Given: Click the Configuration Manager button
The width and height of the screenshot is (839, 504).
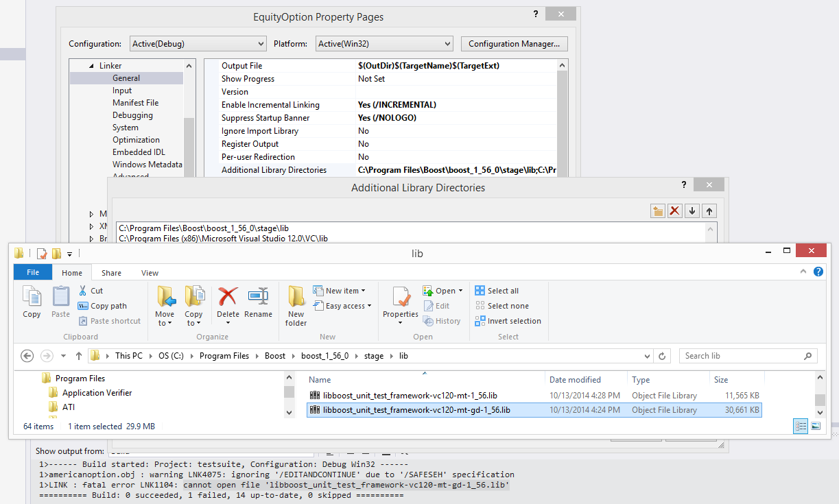Looking at the screenshot, I should [x=514, y=44].
